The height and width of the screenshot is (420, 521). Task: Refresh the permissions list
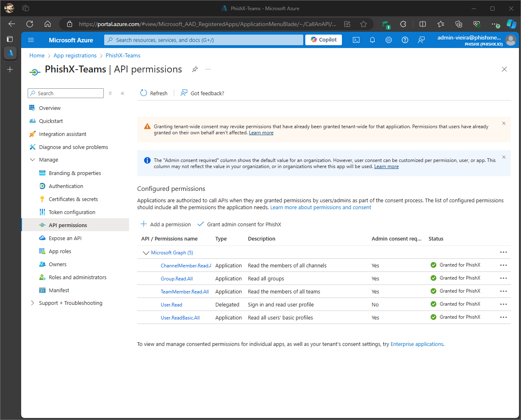point(154,93)
